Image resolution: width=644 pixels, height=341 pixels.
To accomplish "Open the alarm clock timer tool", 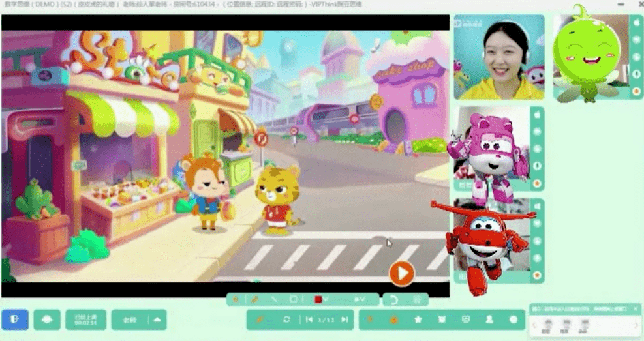I will [x=442, y=319].
